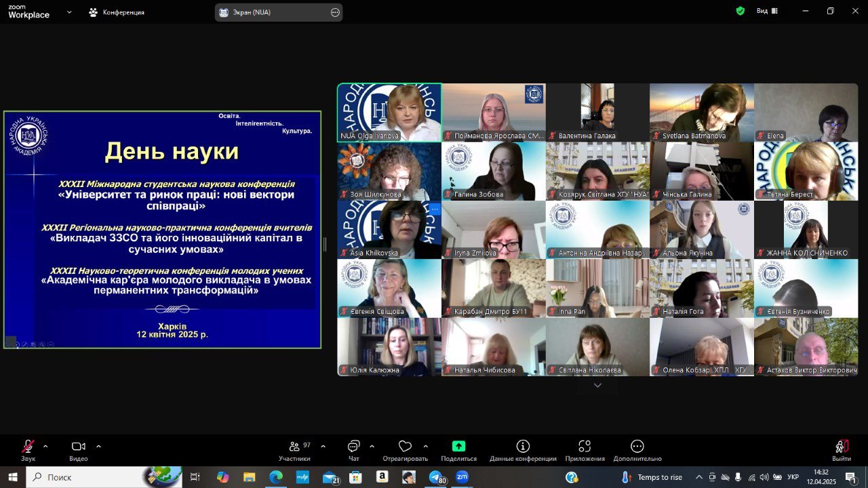The height and width of the screenshot is (488, 868).
Task: Click the green encryption shield icon
Action: [x=741, y=11]
